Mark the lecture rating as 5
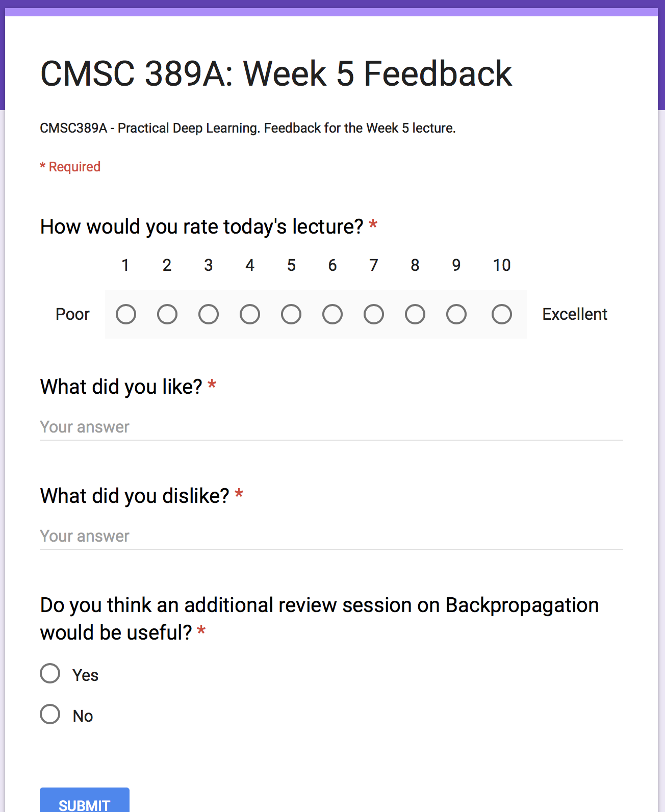The image size is (665, 812). pyautogui.click(x=291, y=314)
